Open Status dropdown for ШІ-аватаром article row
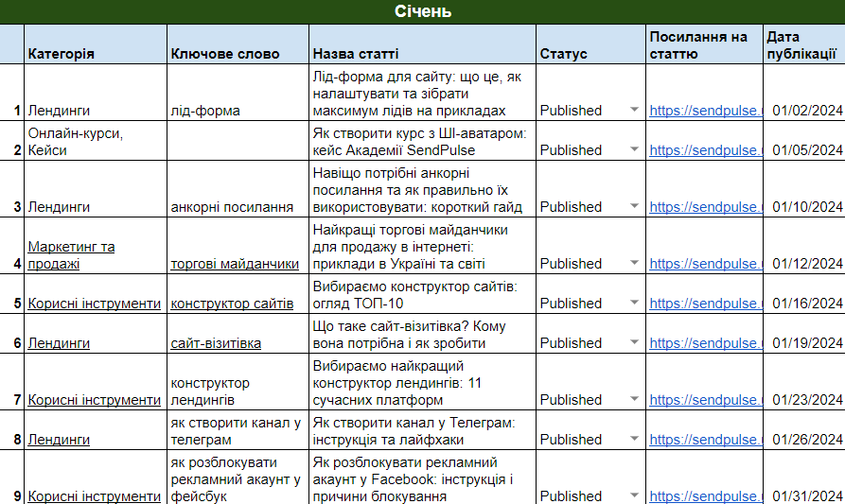The height and width of the screenshot is (504, 845). click(x=634, y=149)
